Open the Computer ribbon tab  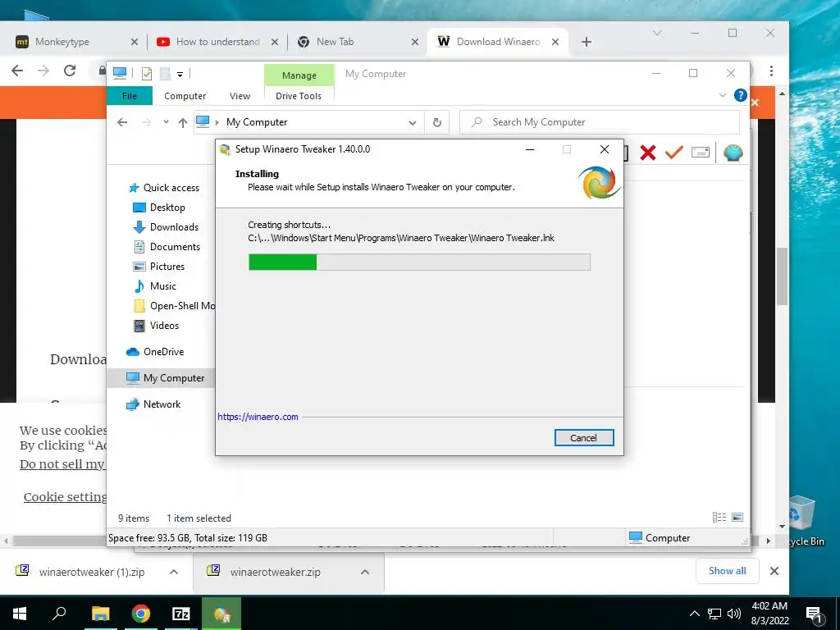(x=185, y=96)
